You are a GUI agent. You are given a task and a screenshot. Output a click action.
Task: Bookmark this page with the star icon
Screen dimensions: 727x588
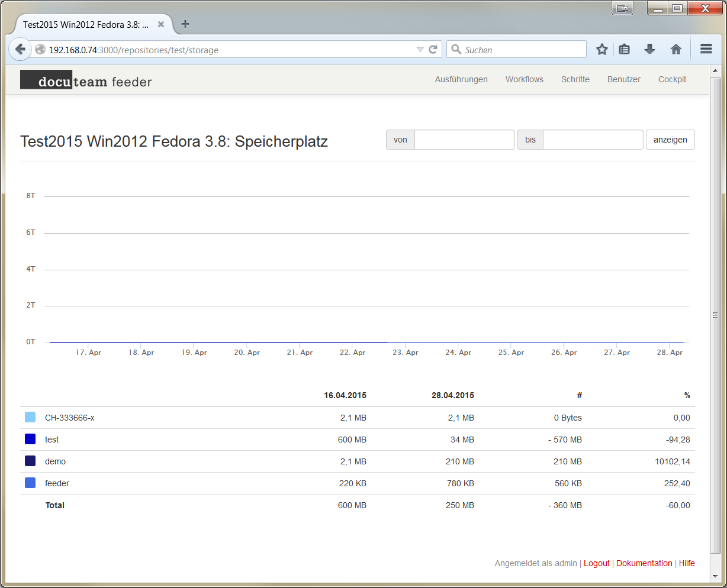pos(601,50)
